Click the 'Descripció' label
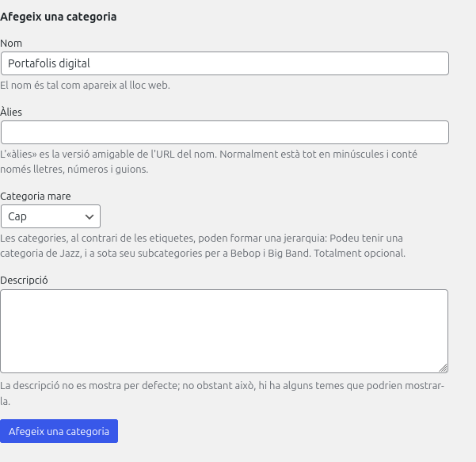476x462 pixels. (25, 280)
